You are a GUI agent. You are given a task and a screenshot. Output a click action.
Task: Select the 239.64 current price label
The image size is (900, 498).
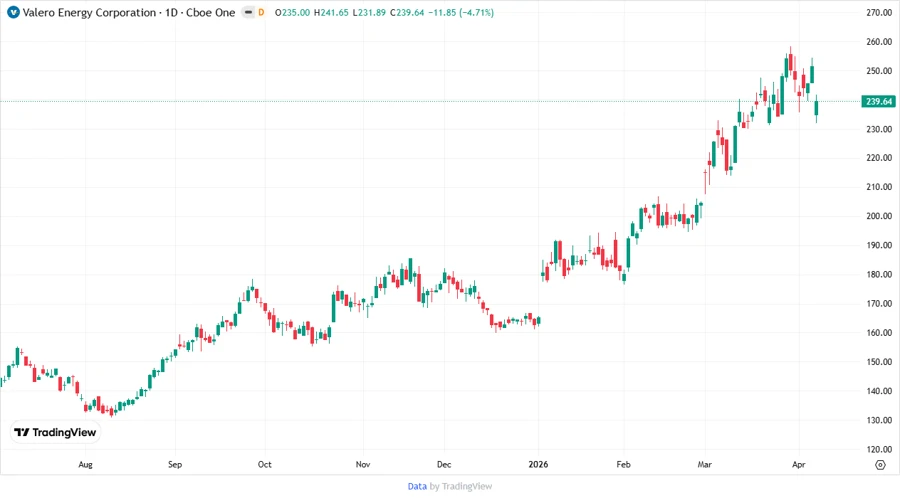pos(879,102)
